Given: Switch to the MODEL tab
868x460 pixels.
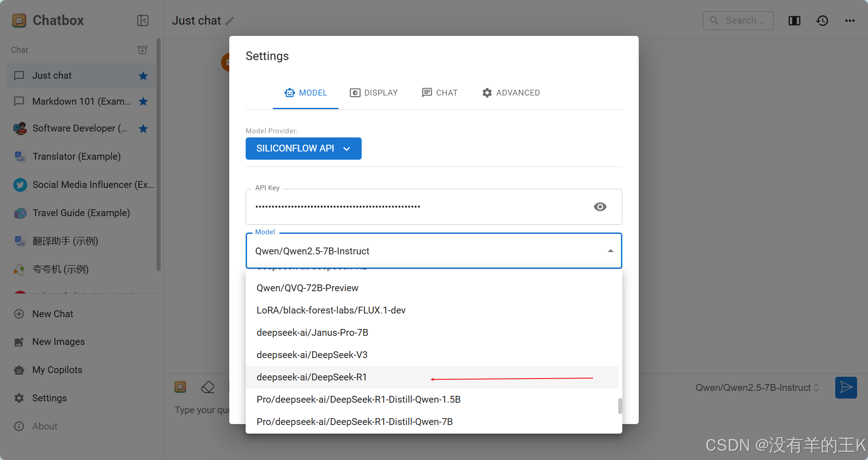Looking at the screenshot, I should tap(306, 93).
